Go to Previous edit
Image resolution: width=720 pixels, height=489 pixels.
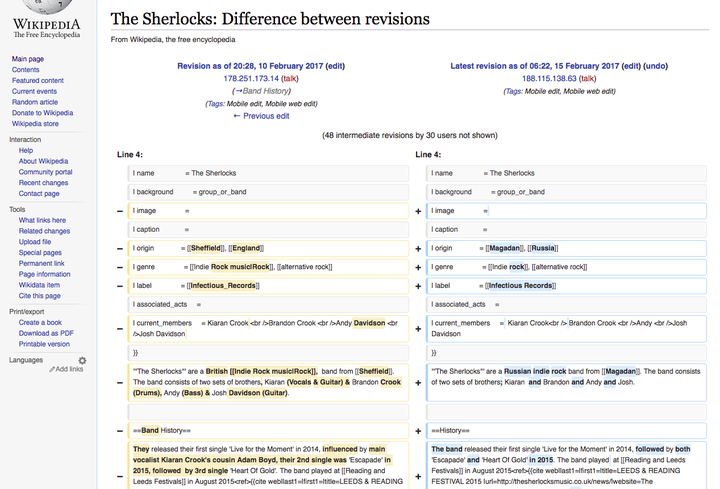click(x=261, y=116)
